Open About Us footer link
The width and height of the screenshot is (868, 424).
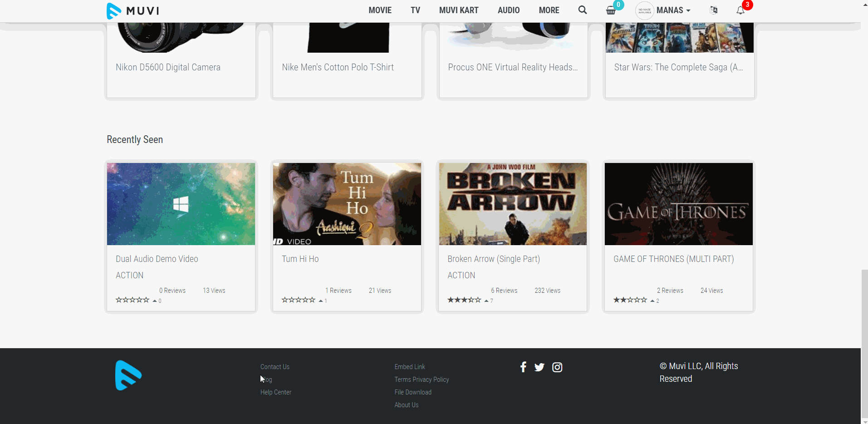point(407,405)
